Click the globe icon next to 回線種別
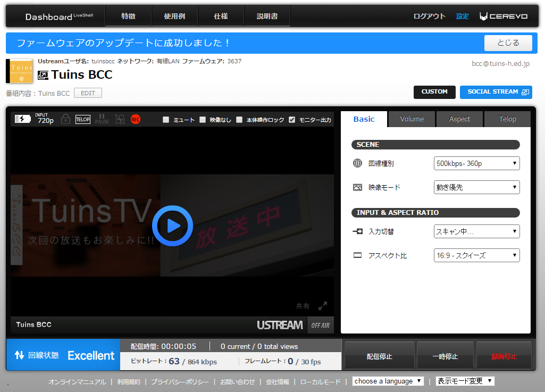545x392 pixels. 357,163
